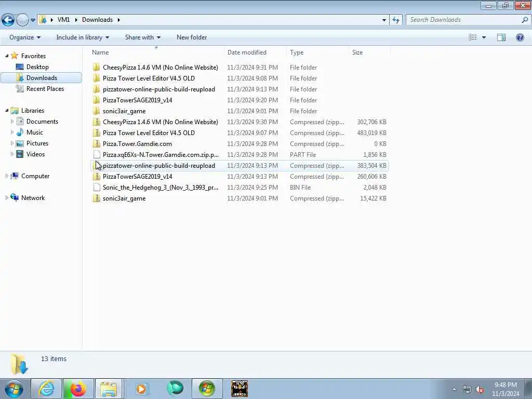The image size is (532, 399).
Task: Show the preview pane
Action: click(501, 37)
